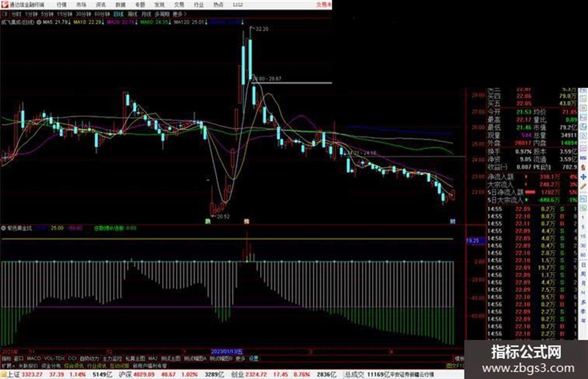Open 新用户福利专享 link
This screenshot has height=379, width=588.
(150, 365)
